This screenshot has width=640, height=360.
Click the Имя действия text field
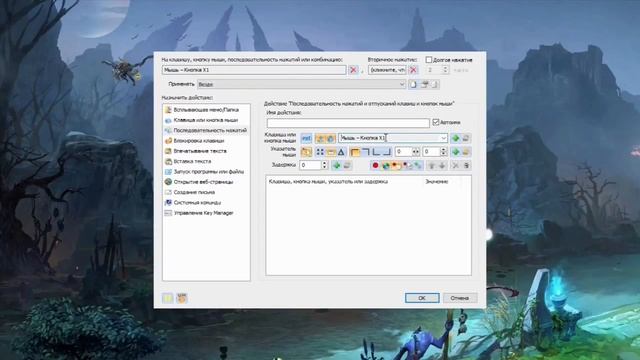click(348, 123)
